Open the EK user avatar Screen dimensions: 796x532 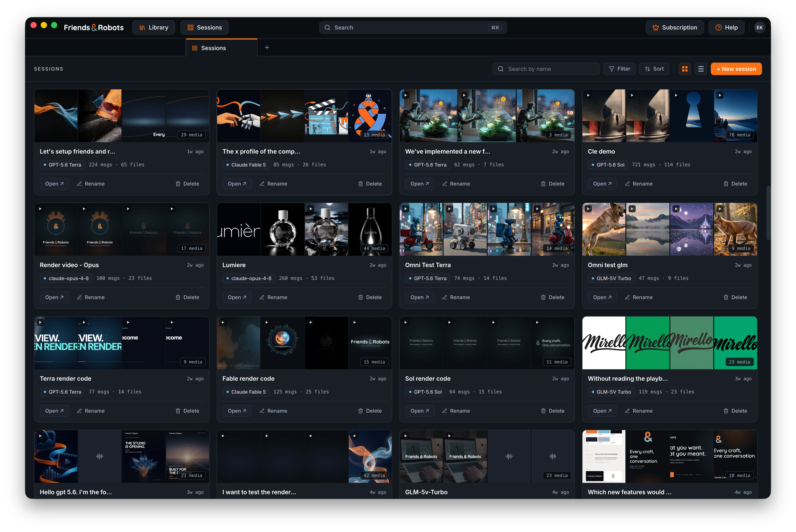(x=759, y=27)
